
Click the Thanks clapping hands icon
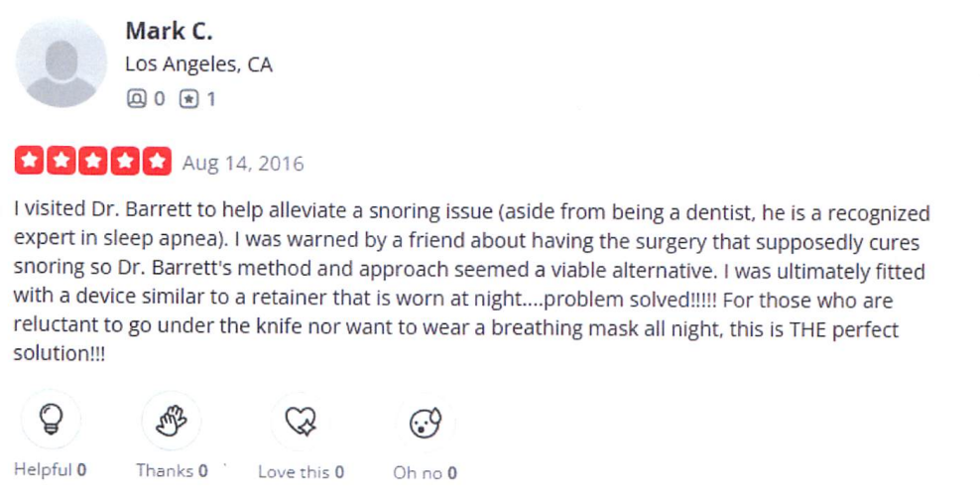tap(172, 423)
